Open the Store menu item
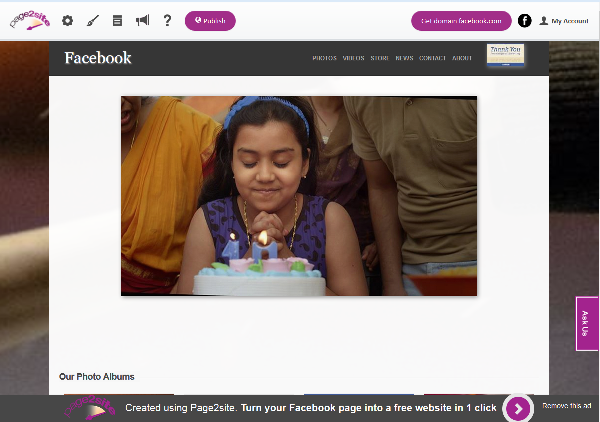 (x=379, y=58)
